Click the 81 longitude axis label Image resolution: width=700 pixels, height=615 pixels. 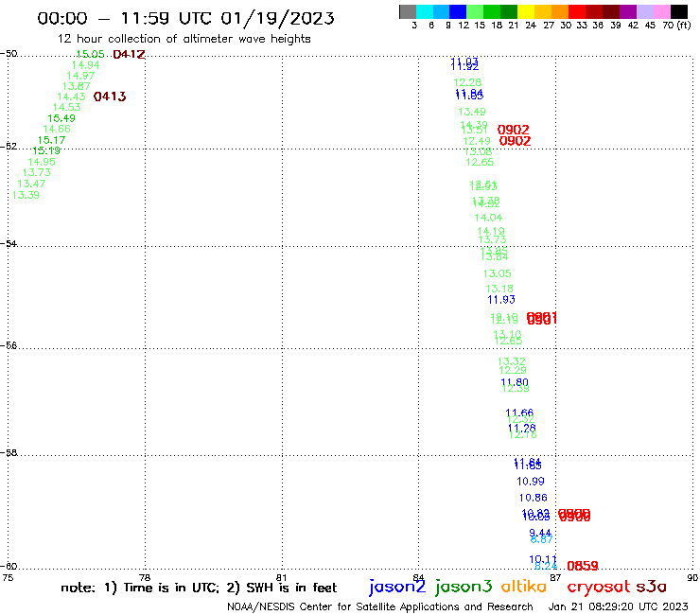[281, 577]
